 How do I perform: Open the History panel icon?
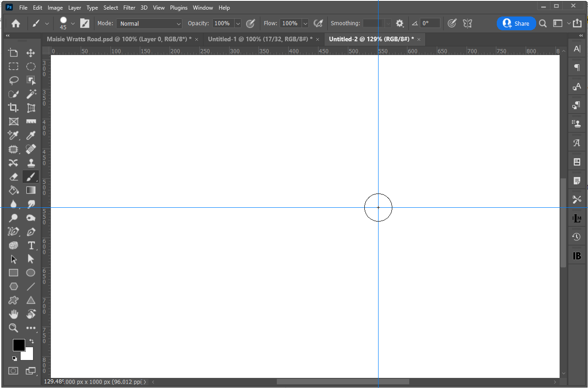point(577,237)
